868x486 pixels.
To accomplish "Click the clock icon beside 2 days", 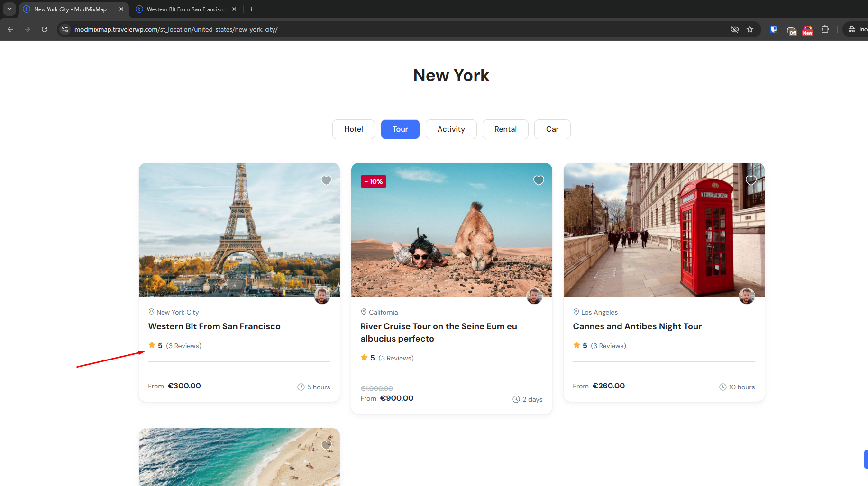I will [516, 399].
